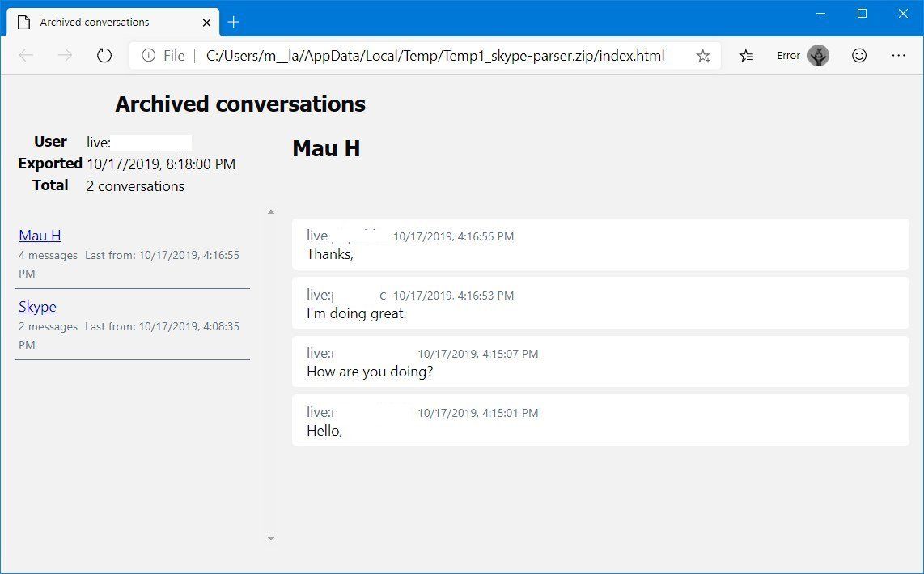Click the Error profile status label

[788, 56]
